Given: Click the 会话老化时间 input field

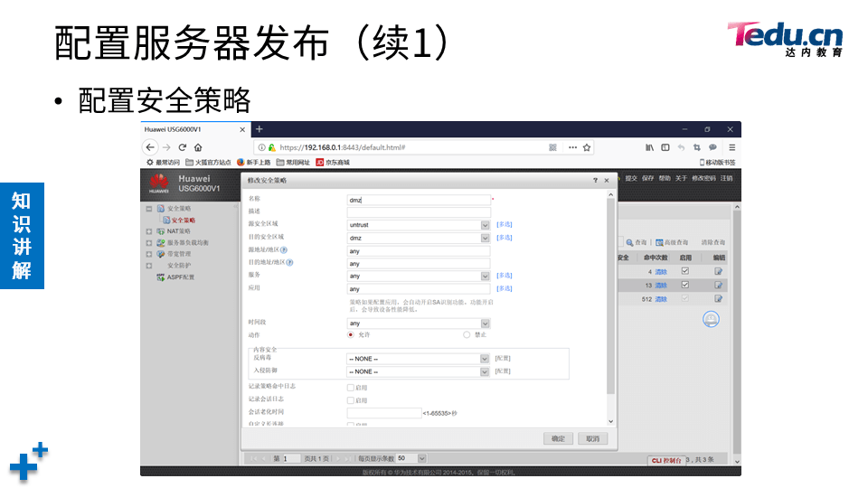Looking at the screenshot, I should pos(384,413).
